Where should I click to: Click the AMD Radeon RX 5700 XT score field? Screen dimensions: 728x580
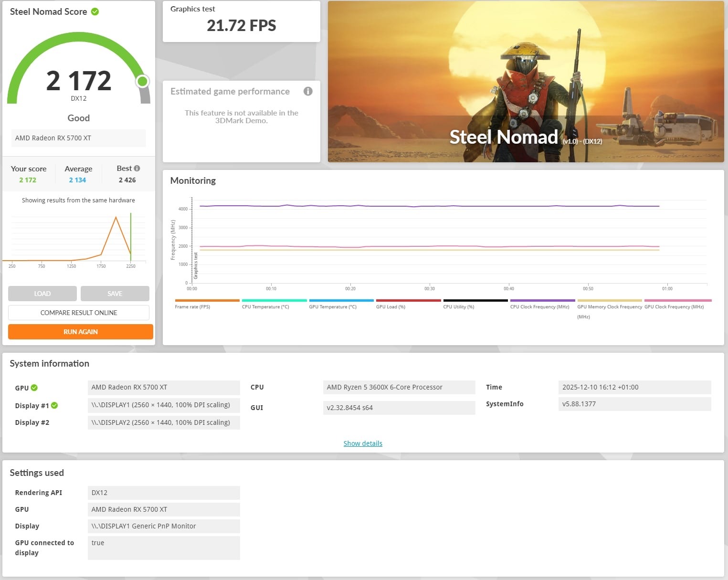[x=78, y=138]
